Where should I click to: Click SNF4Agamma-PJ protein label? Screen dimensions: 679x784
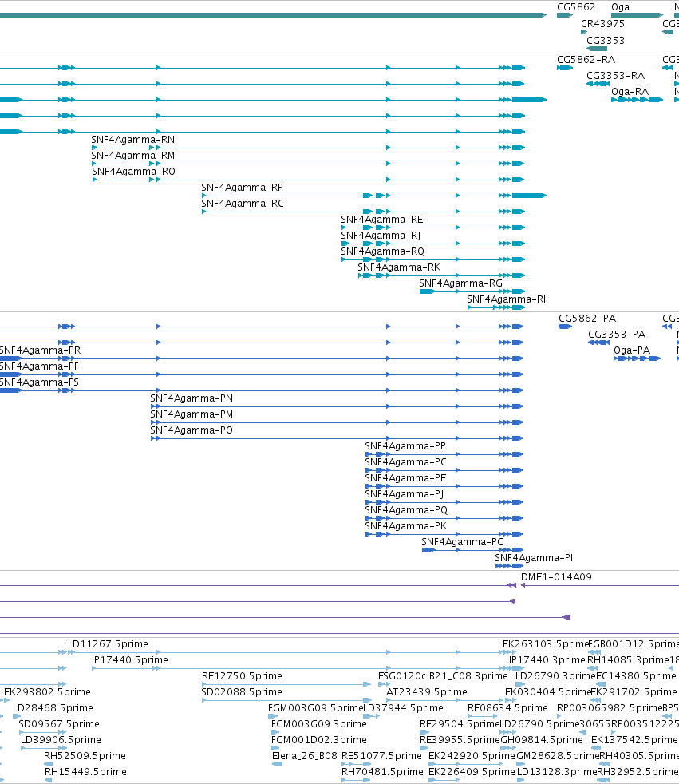pyautogui.click(x=405, y=494)
